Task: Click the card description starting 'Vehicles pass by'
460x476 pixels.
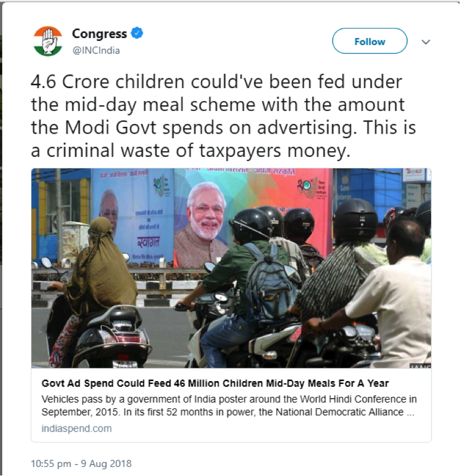Action: click(x=229, y=405)
